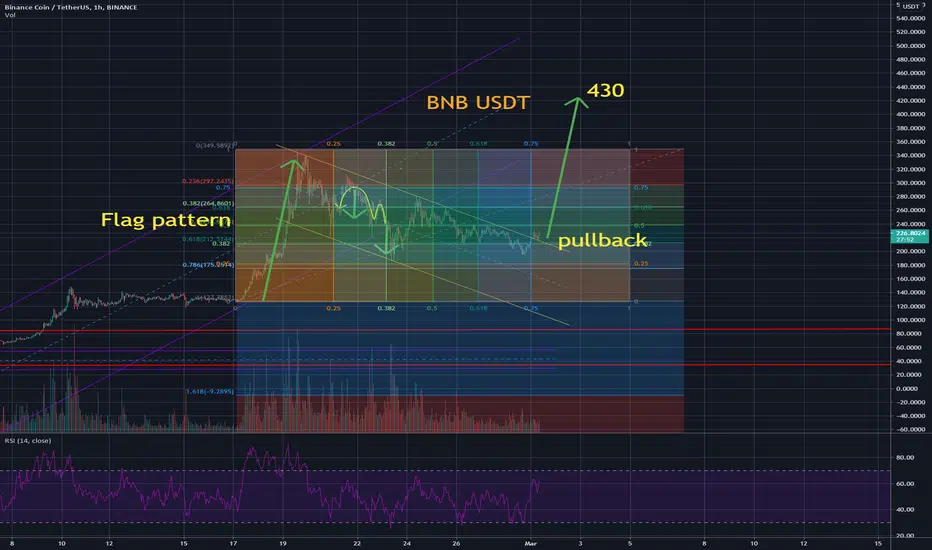Open the RSI (14, close) indicator label
Screen dimensions: 932x550
coord(28,441)
